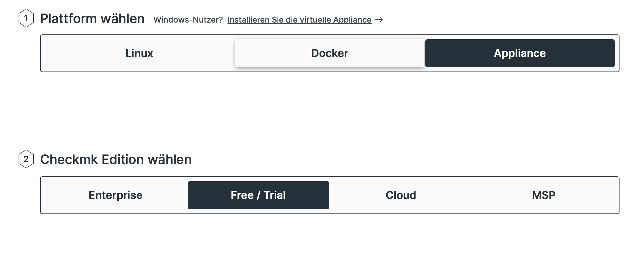644x271 pixels.
Task: Click the word 'Edition' in step 2 heading
Action: (122, 159)
